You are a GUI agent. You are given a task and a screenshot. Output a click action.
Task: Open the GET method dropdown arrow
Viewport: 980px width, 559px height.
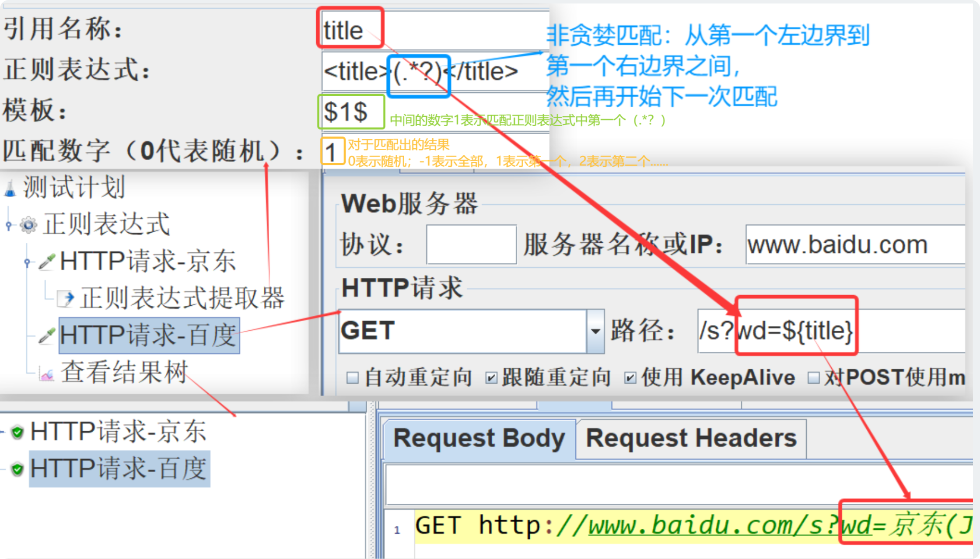(x=595, y=331)
